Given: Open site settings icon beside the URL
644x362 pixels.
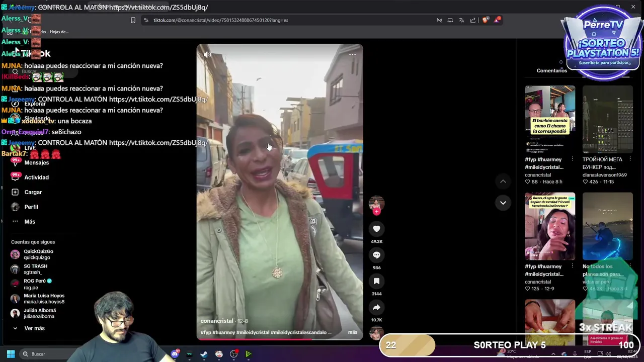Looking at the screenshot, I should (x=146, y=20).
